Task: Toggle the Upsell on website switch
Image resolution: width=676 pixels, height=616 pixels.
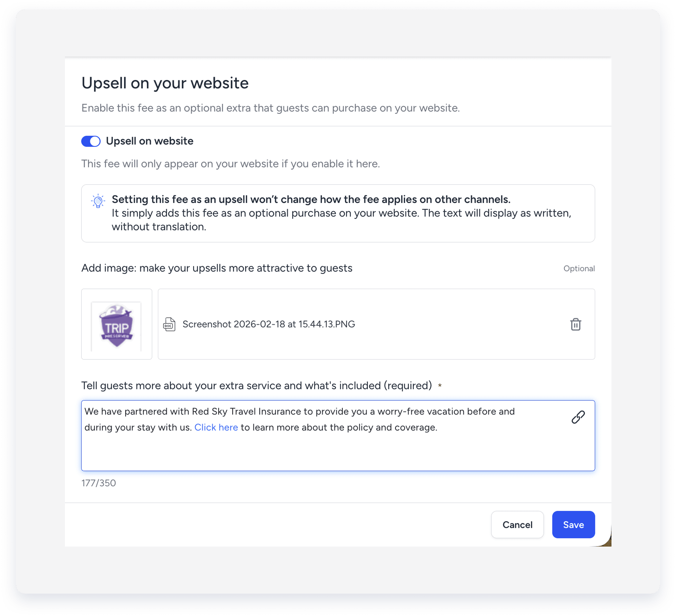Action: 91,141
